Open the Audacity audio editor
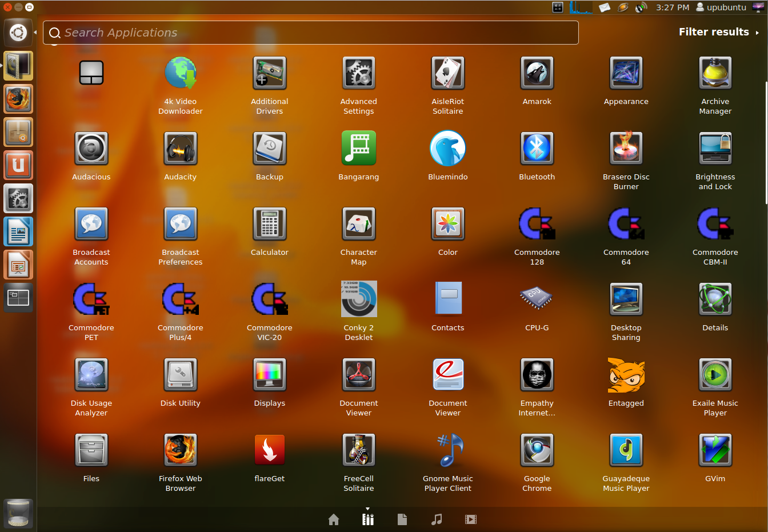Screen dimensions: 768x532 tap(180, 147)
